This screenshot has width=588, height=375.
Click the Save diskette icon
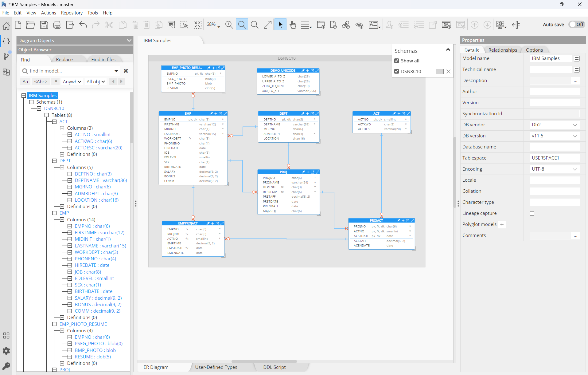click(44, 25)
